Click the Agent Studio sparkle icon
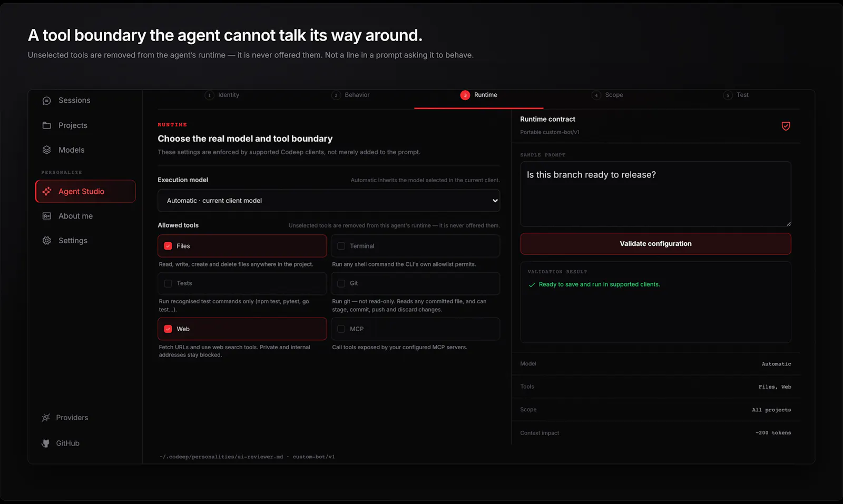Viewport: 843px width, 504px height. (x=46, y=191)
